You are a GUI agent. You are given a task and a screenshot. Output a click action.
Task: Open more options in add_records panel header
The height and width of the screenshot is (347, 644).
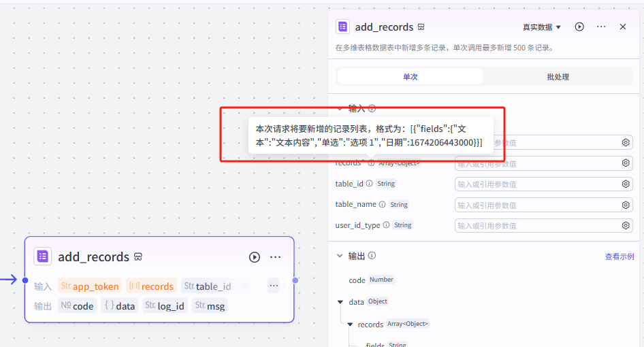coord(601,27)
